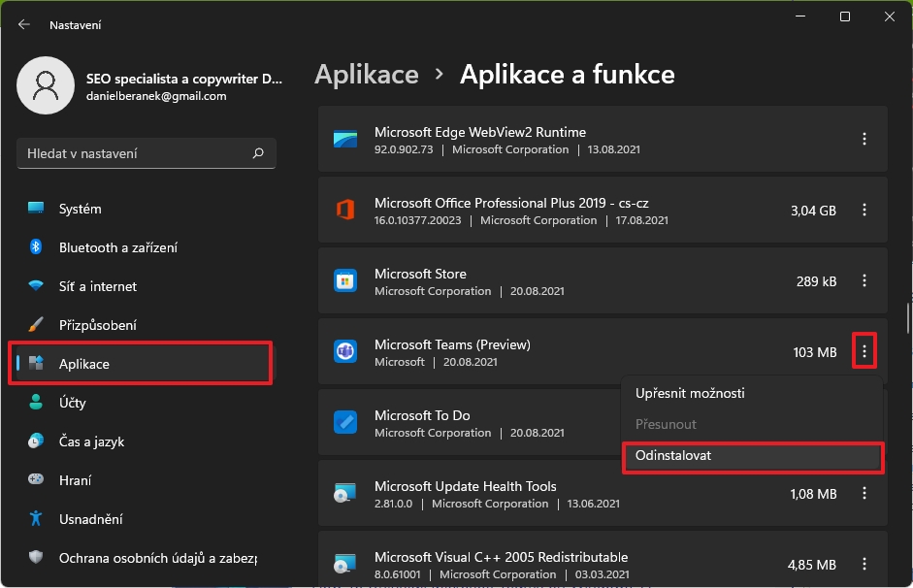
Task: Open the Systém settings section
Action: click(80, 209)
